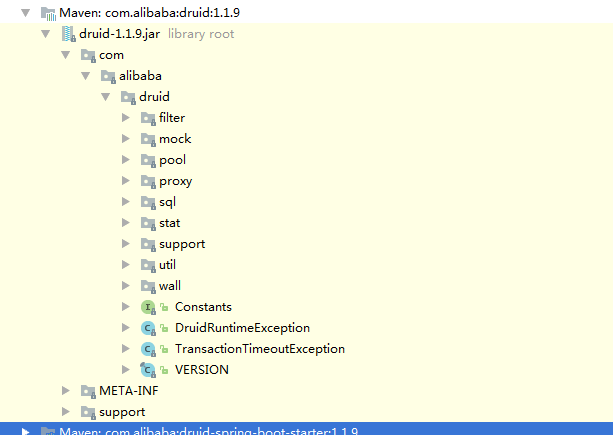Click the filter package folder icon
This screenshot has width=613, height=435.
point(148,118)
